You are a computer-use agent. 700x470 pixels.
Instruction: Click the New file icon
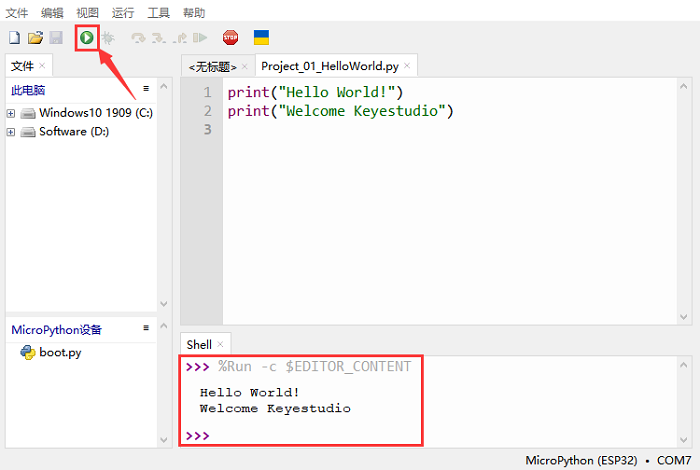(14, 38)
